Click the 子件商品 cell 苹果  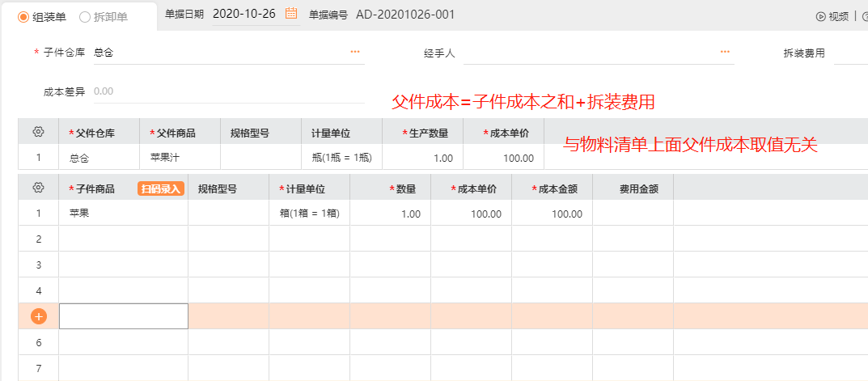pos(124,214)
